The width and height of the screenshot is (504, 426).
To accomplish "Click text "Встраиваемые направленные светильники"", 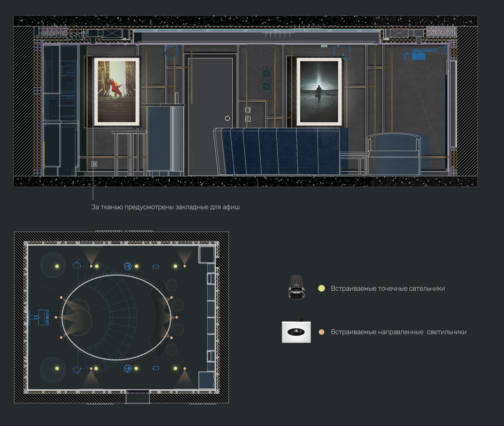I will [399, 332].
